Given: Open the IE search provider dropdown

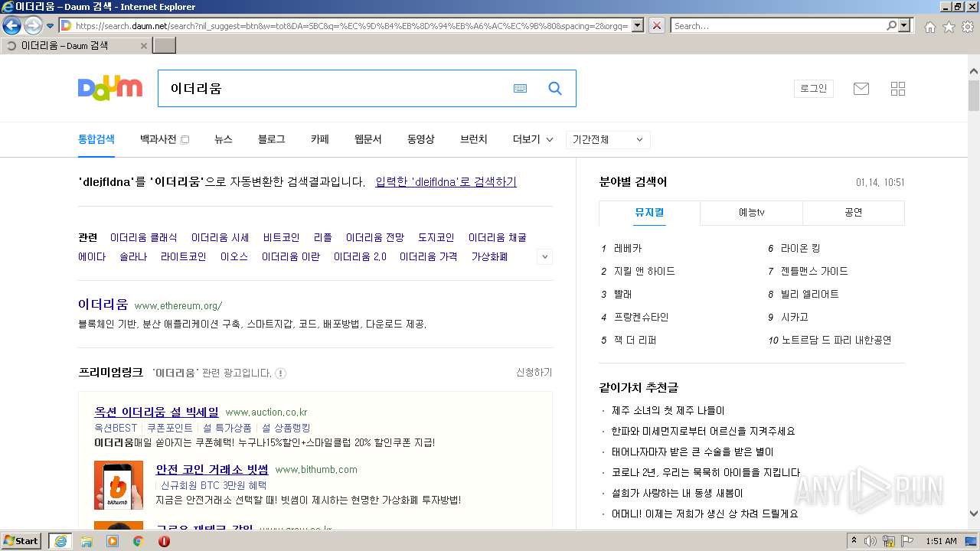Looking at the screenshot, I should pos(906,25).
